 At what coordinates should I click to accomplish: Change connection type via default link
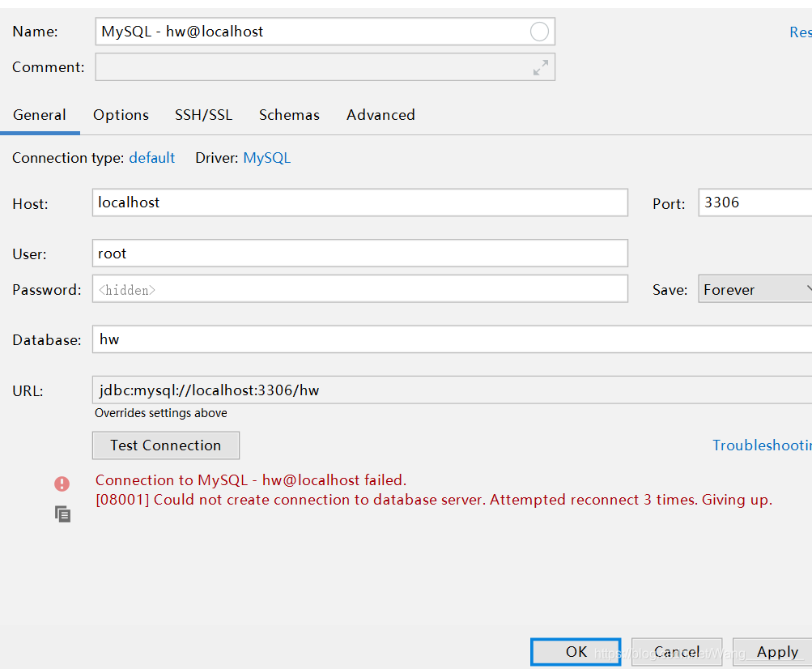(x=151, y=158)
